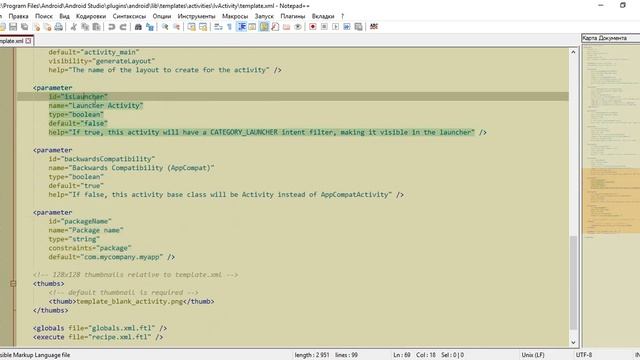
Task: Redo the edit via toolbar arrow
Action: click(x=122, y=27)
